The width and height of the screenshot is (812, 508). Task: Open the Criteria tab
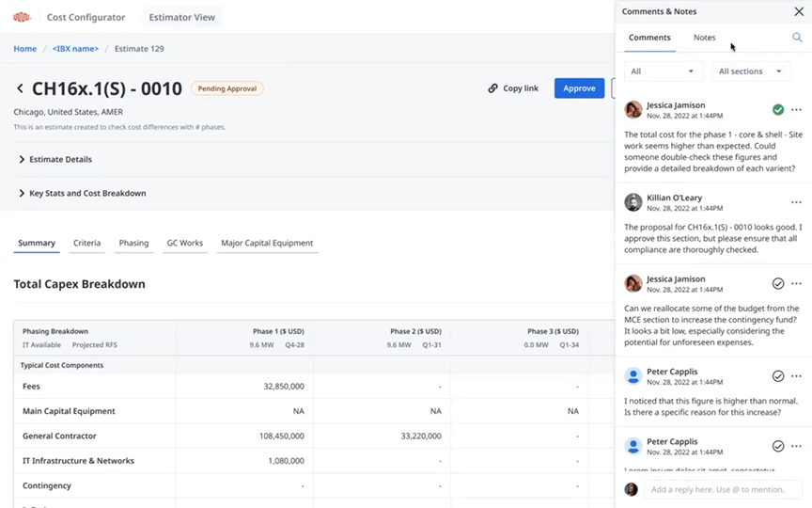coord(86,243)
